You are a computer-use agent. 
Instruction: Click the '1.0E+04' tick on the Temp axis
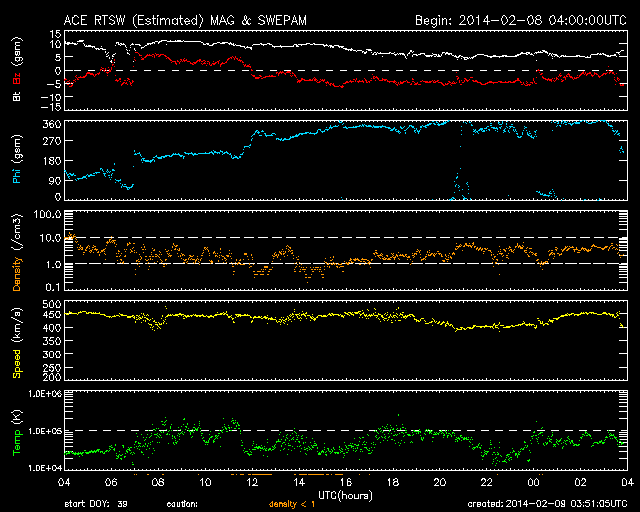(x=45, y=468)
